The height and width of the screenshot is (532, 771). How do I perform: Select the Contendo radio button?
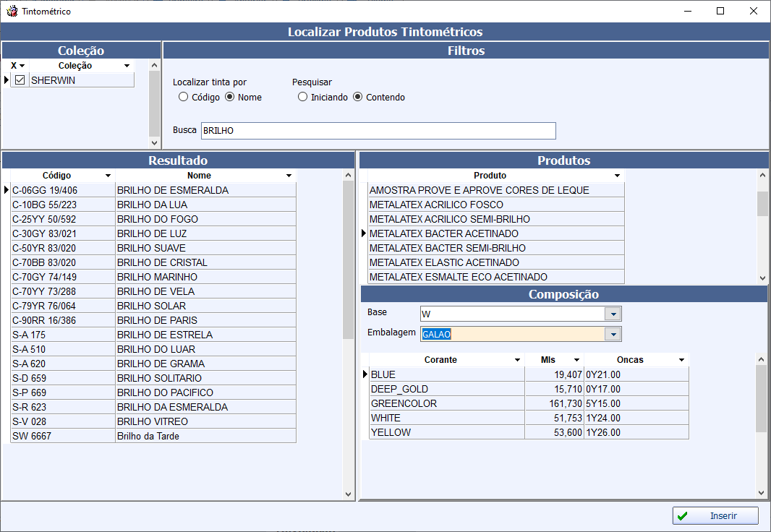point(358,97)
